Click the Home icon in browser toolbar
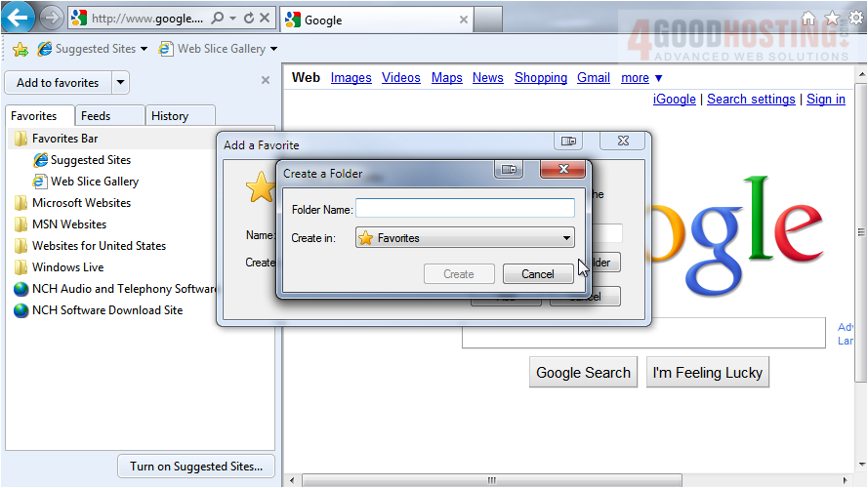This screenshot has height=488, width=868. 808,19
